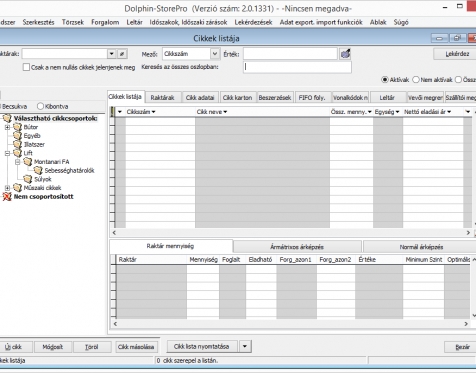Click the red X Nem csoportosított icon
The image size is (476, 373).
[7, 197]
